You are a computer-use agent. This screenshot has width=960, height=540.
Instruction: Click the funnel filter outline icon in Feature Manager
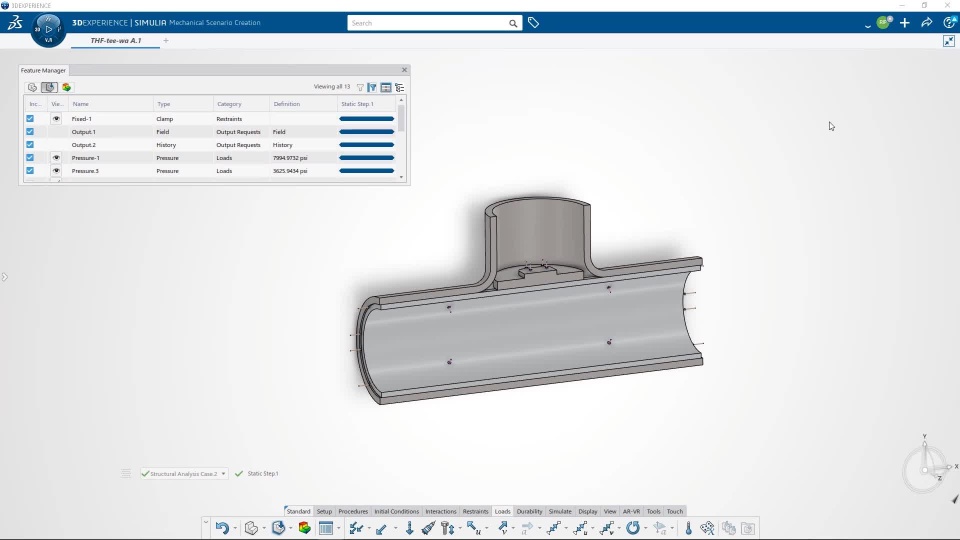click(x=360, y=88)
